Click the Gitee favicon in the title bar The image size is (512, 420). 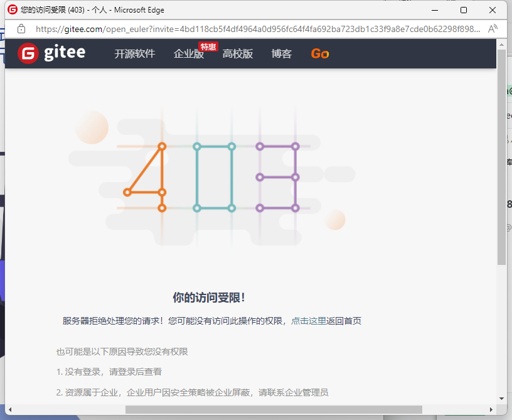[x=12, y=10]
